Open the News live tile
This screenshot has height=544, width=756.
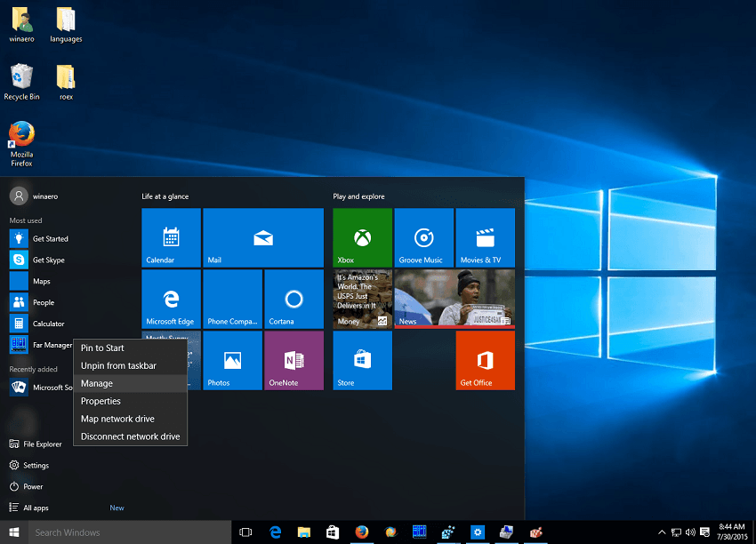pos(454,300)
